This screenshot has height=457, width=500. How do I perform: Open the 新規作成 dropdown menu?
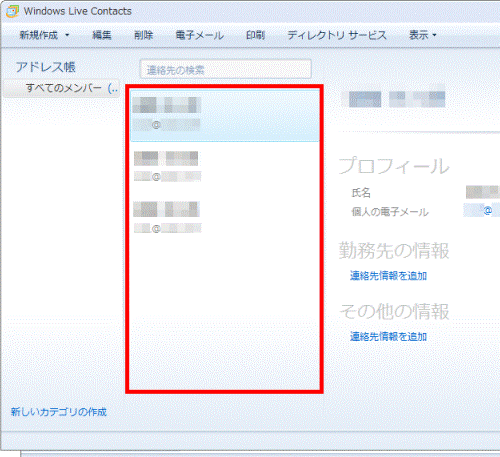pos(44,35)
